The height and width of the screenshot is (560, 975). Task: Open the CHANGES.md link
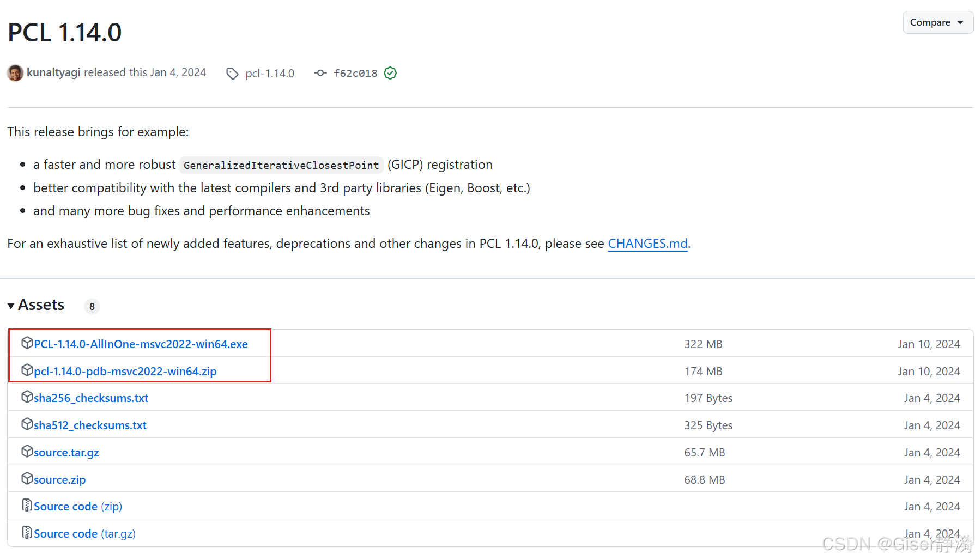pos(647,244)
